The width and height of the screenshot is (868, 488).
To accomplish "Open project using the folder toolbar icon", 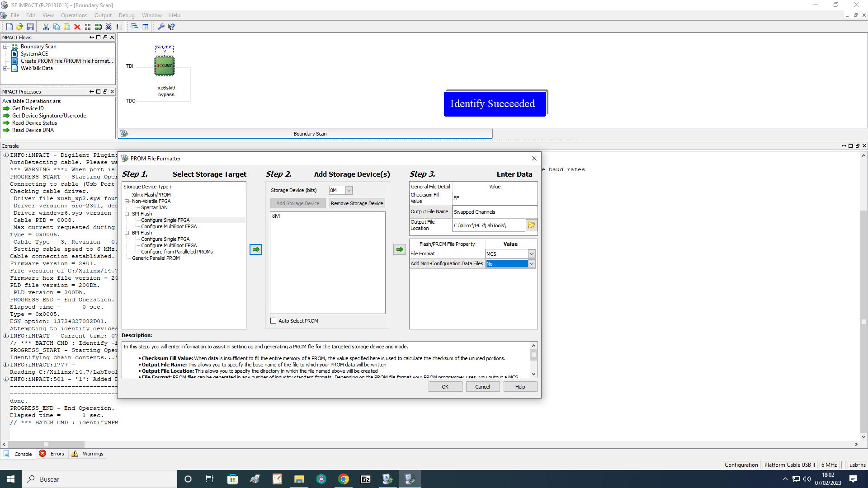I will pos(19,27).
